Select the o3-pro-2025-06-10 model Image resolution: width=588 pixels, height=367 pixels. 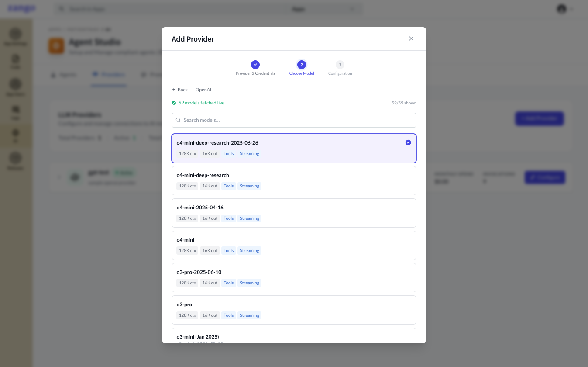pyautogui.click(x=294, y=277)
